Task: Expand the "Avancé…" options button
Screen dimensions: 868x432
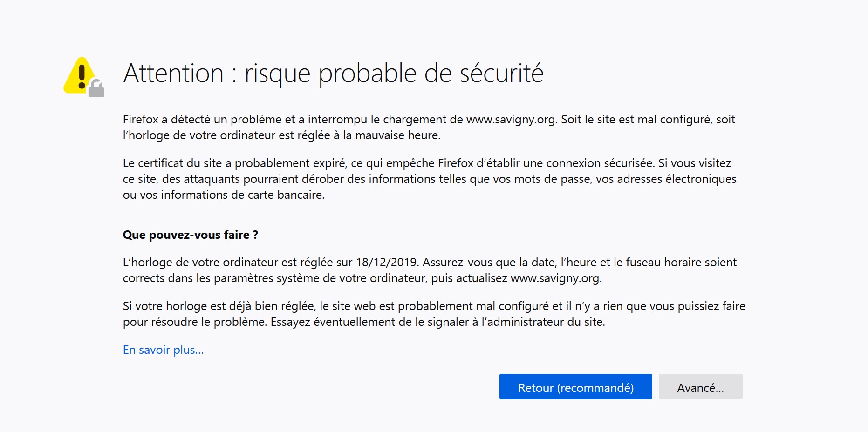Action: [x=700, y=387]
